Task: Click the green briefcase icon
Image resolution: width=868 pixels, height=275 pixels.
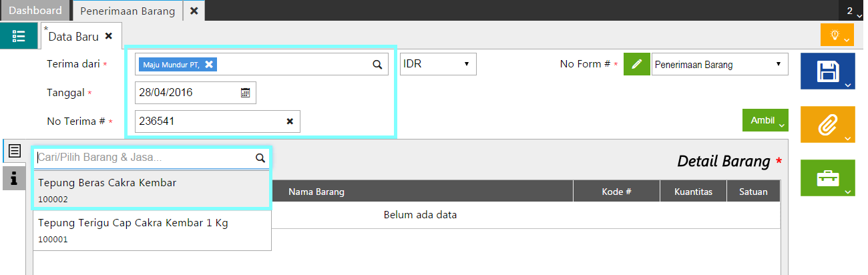Action: [x=827, y=178]
